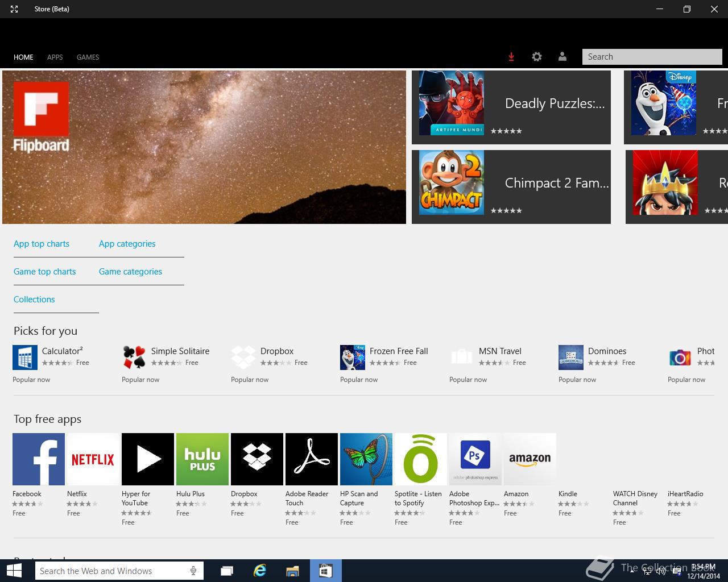Open the Amazon app tile
728x582 pixels.
point(530,459)
